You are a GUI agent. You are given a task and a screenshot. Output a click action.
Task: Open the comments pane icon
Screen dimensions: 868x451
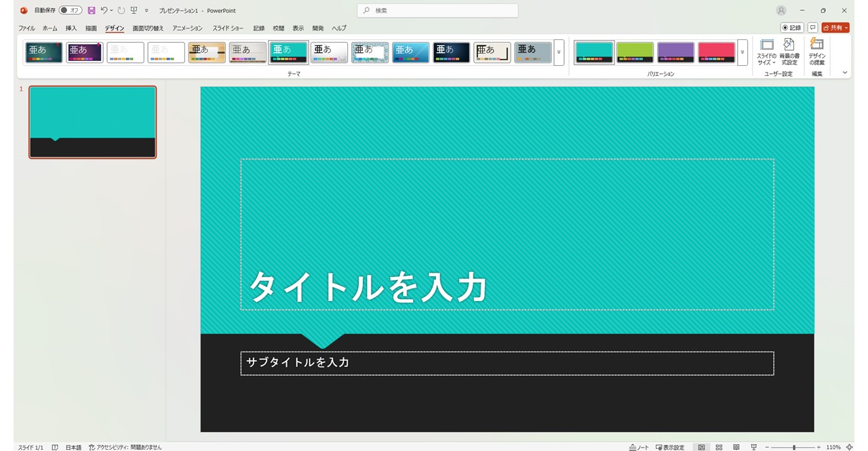point(812,28)
